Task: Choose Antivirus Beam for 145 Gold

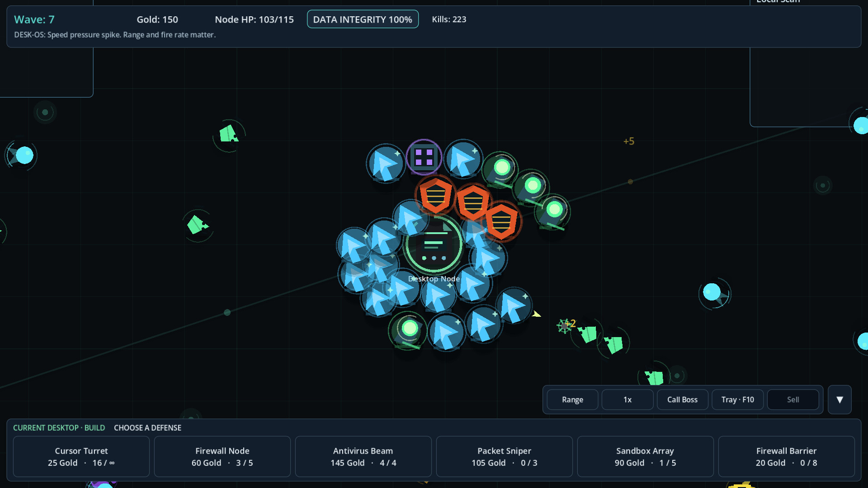Action: tap(363, 456)
